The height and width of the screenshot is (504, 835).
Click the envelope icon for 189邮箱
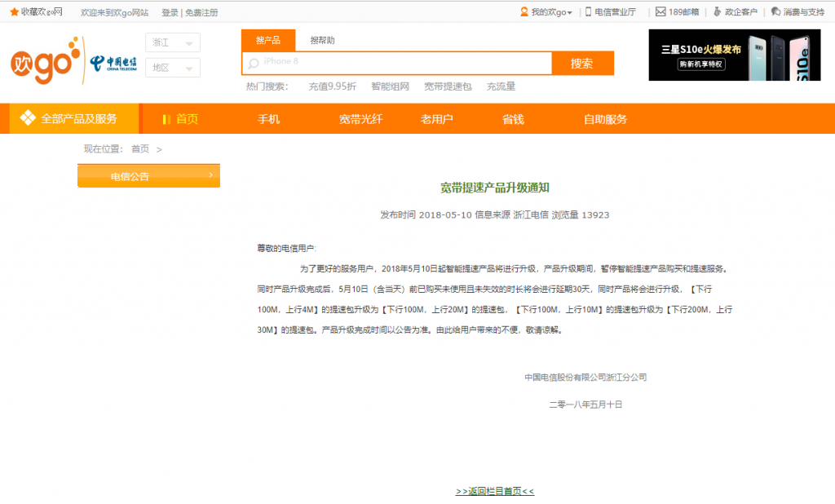click(660, 11)
